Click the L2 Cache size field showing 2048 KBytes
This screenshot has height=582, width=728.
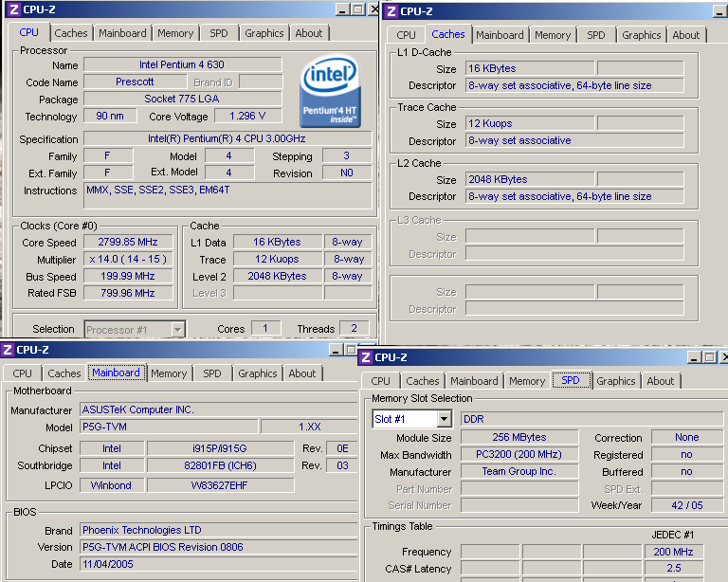pyautogui.click(x=529, y=179)
